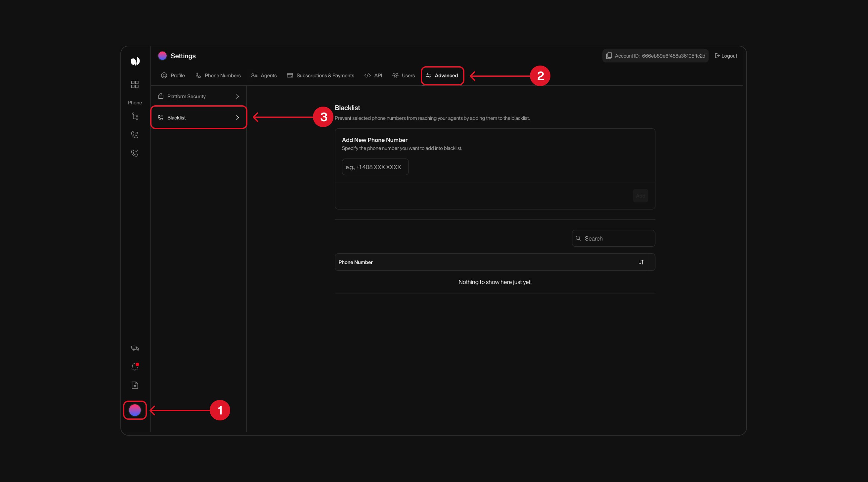The image size is (868, 482).
Task: Open notifications from the bell icon
Action: pos(134,367)
